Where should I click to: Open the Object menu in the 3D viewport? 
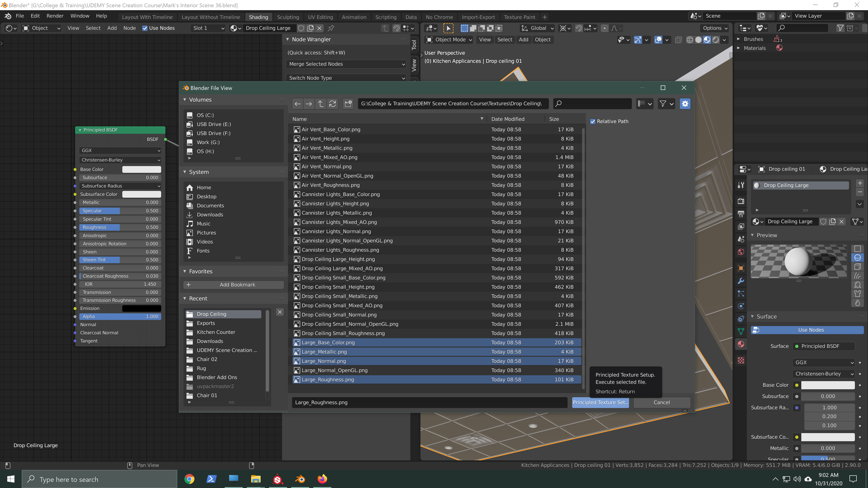pos(543,40)
